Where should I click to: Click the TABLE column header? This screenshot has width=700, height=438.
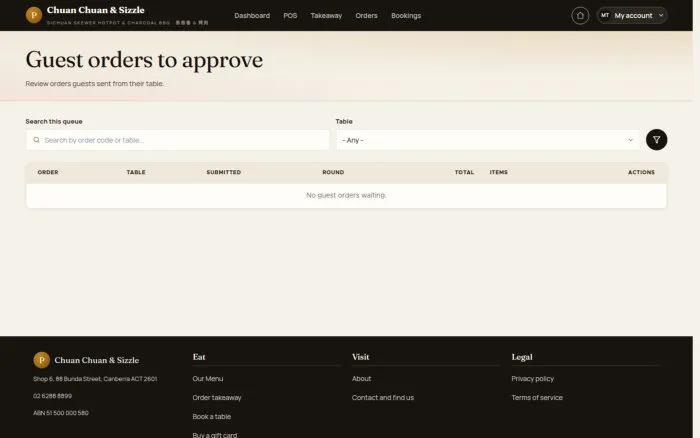click(x=136, y=172)
